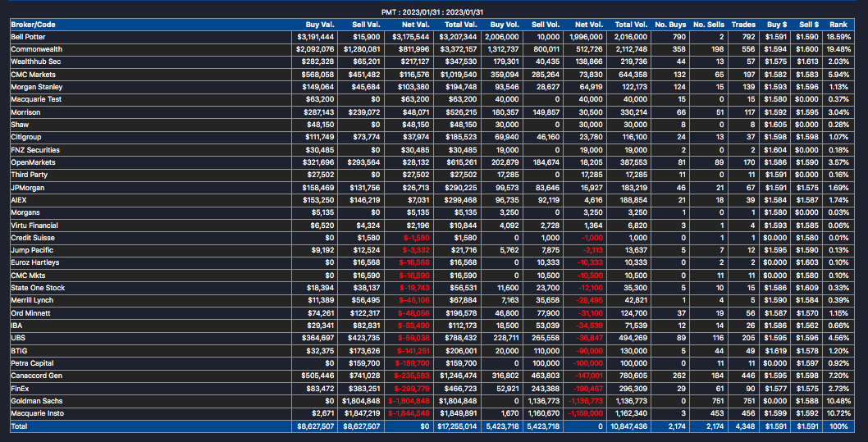Click the No. Buys column header
868x442 pixels.
670,25
